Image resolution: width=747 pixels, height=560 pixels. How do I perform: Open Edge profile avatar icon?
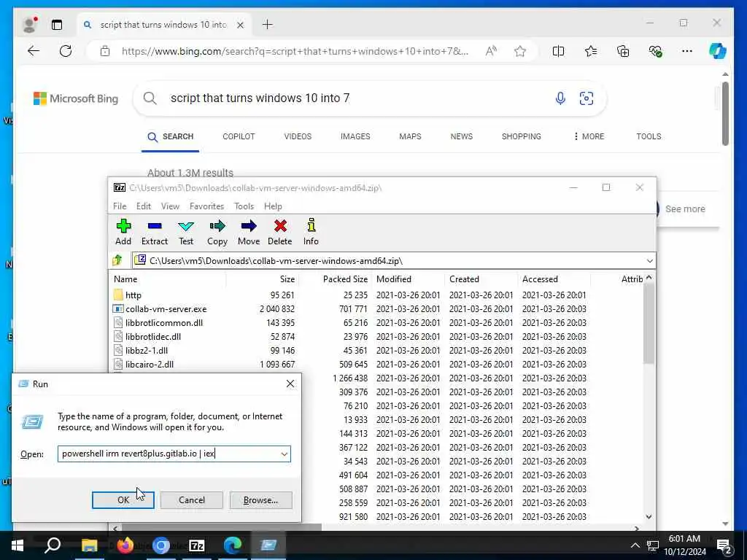coord(30,25)
